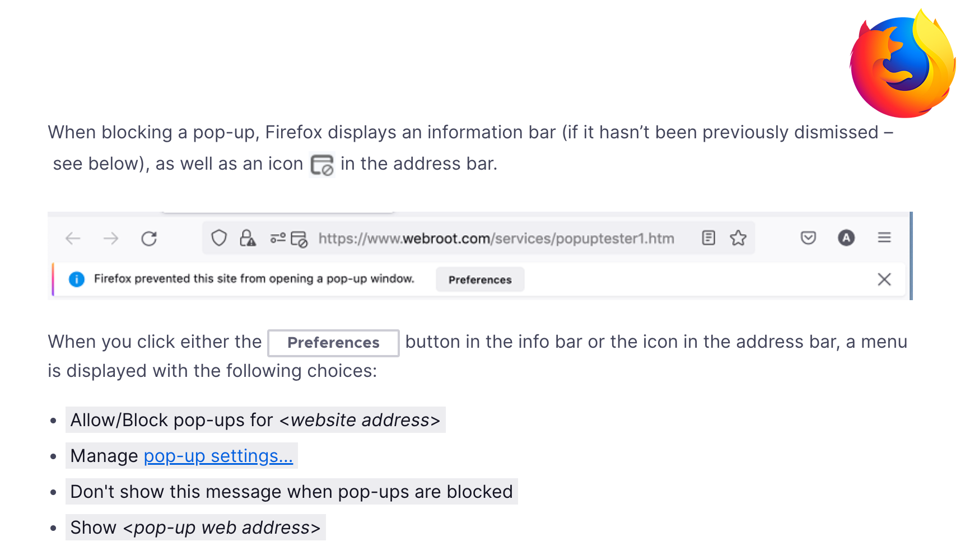Click the padlock with warning icon
979x560 pixels.
point(248,239)
